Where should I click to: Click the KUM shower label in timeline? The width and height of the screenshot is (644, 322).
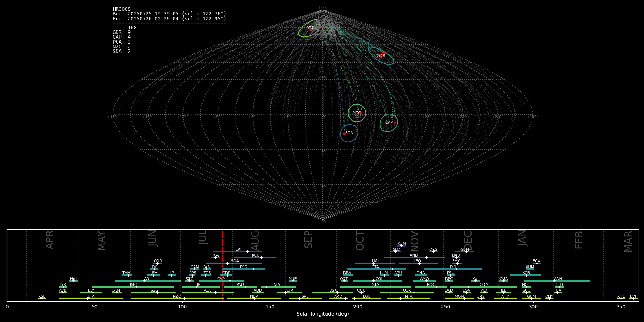pos(402,244)
